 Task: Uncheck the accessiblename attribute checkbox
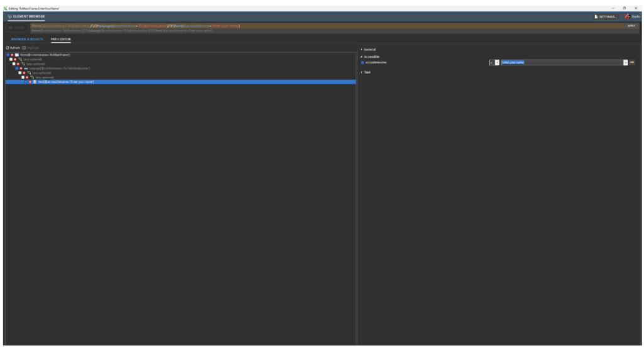(x=362, y=62)
